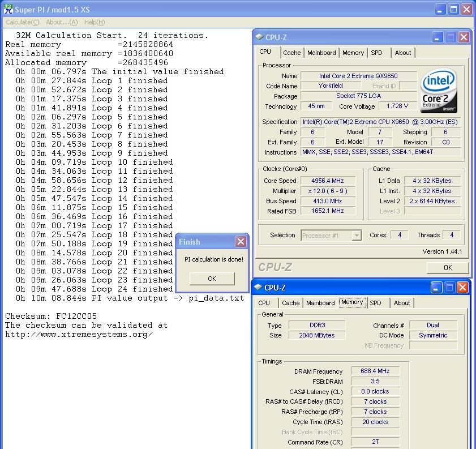Click the Intel Core 2 Extreme logo
This screenshot has width=476, height=449.
click(439, 91)
